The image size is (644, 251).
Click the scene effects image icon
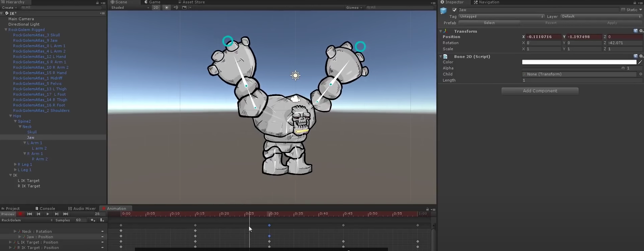tap(184, 7)
